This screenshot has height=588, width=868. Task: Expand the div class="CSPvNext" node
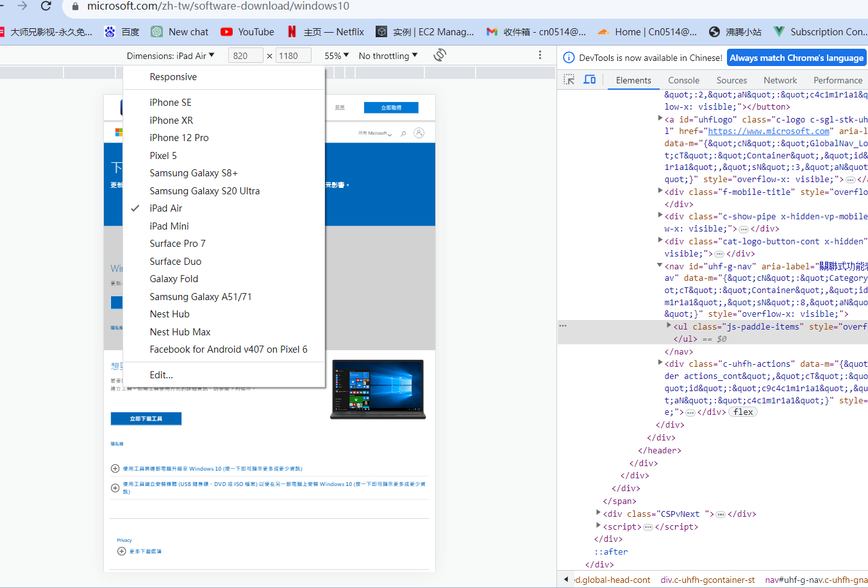point(598,512)
